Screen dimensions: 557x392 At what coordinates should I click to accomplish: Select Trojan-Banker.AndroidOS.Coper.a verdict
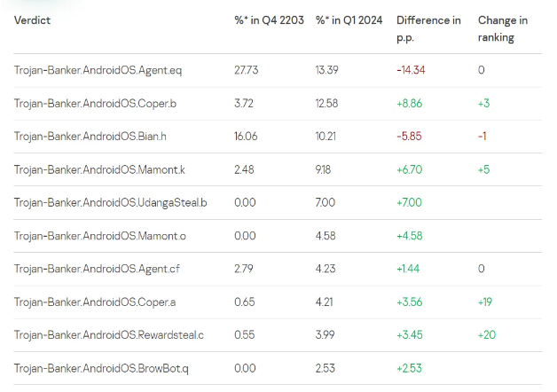[x=95, y=302]
